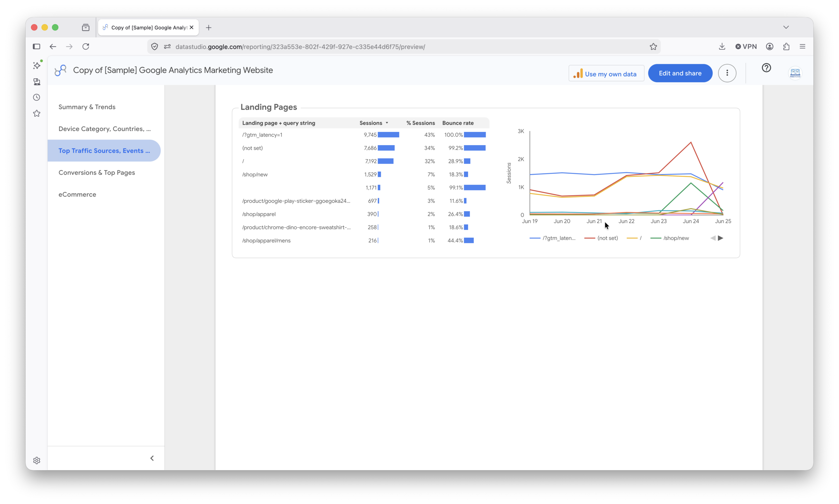Click the % Sessions column header
Viewport: 839px width, 504px height.
pyautogui.click(x=420, y=123)
